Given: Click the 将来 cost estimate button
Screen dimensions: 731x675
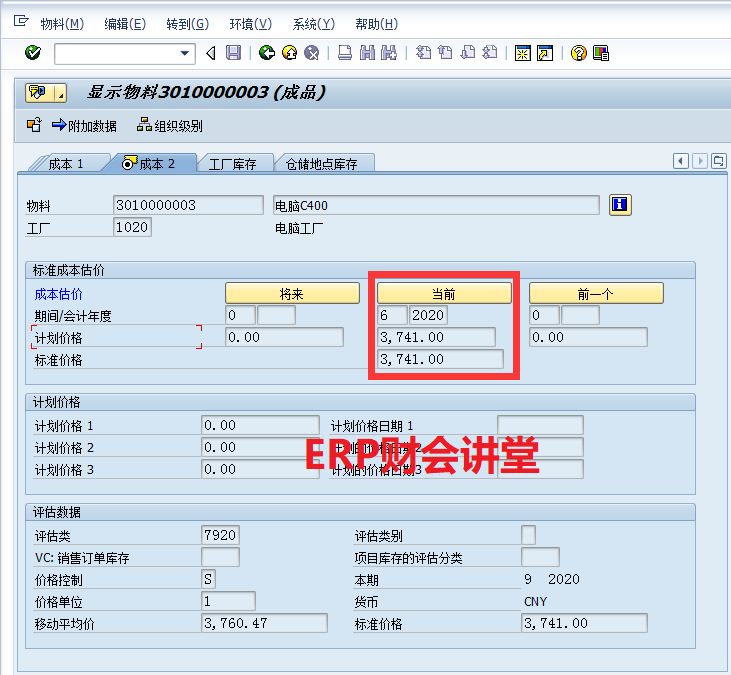Looking at the screenshot, I should pyautogui.click(x=292, y=293).
